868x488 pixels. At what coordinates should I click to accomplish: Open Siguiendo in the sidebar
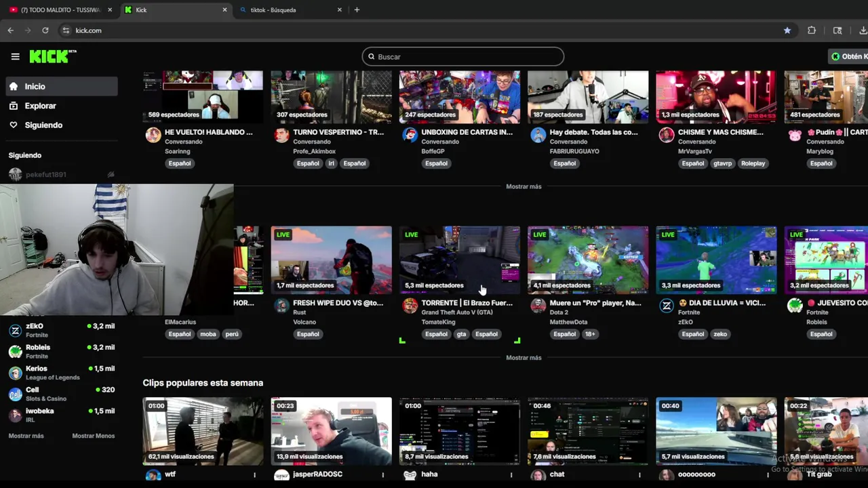tap(62, 125)
